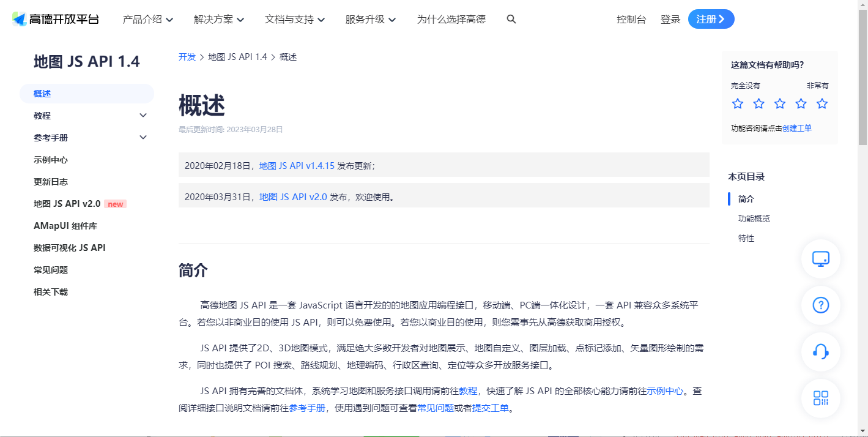Image resolution: width=868 pixels, height=437 pixels.
Task: Expand the 教程 sidebar section chevron
Action: pyautogui.click(x=143, y=116)
